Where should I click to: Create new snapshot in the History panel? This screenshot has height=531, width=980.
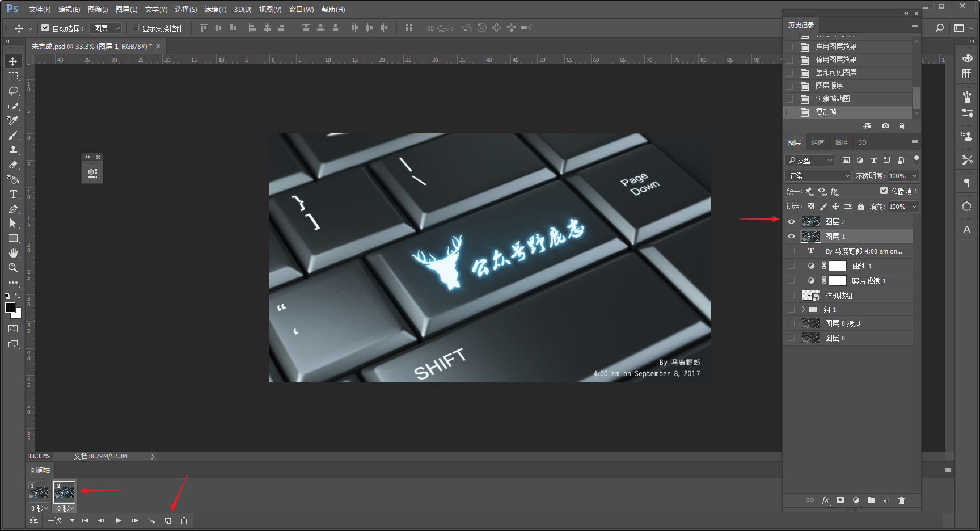tap(885, 126)
